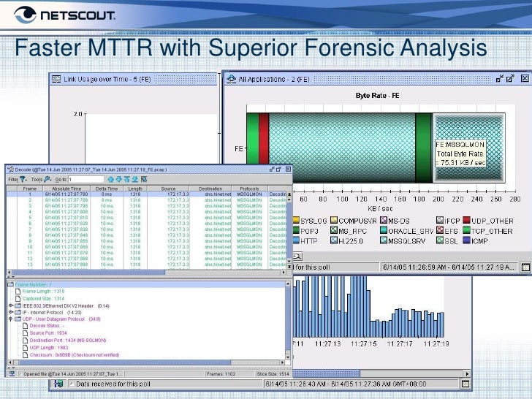Click the Decode window status bar network icon
Image resolution: width=532 pixels, height=399 pixels.
pyautogui.click(x=12, y=373)
